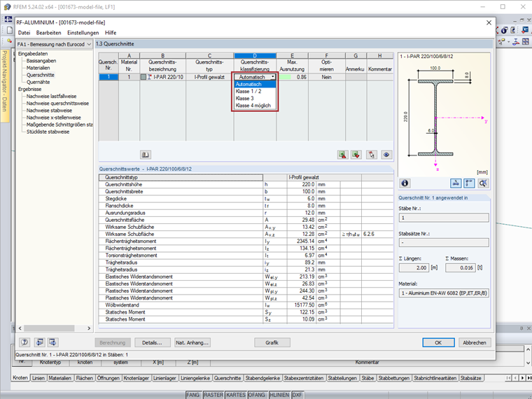Toggle the dimension display icon under preview
This screenshot has height=399, width=532.
point(469,183)
